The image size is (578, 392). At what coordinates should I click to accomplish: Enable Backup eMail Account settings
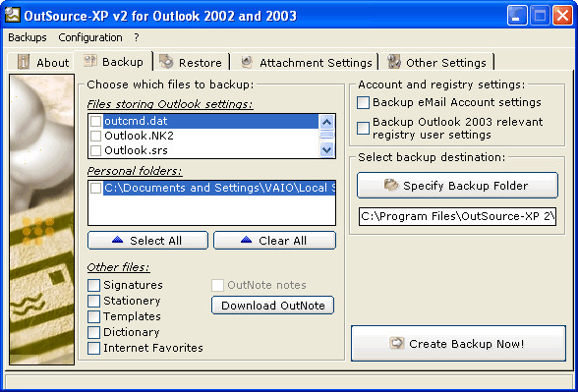[363, 103]
